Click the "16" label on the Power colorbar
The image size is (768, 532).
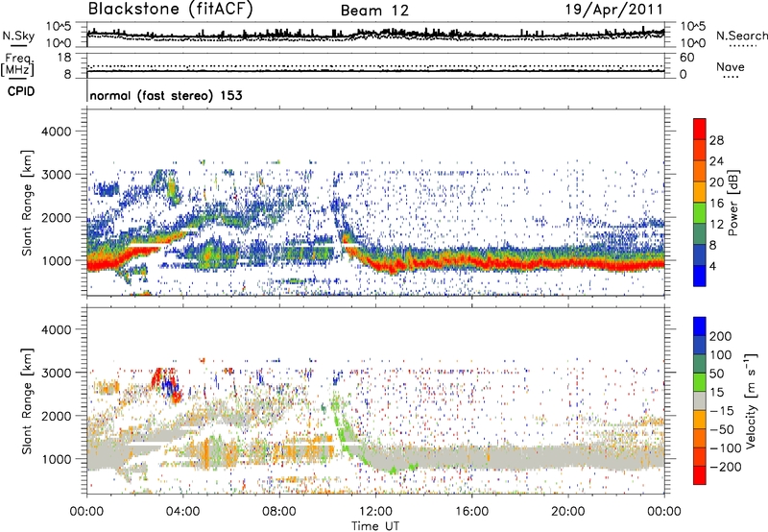(716, 203)
